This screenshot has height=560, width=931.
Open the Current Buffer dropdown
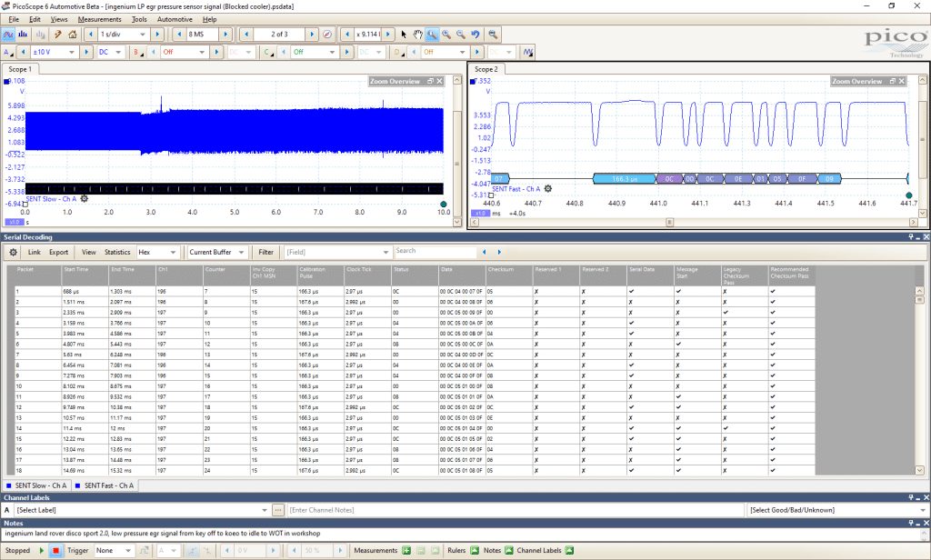click(x=241, y=253)
